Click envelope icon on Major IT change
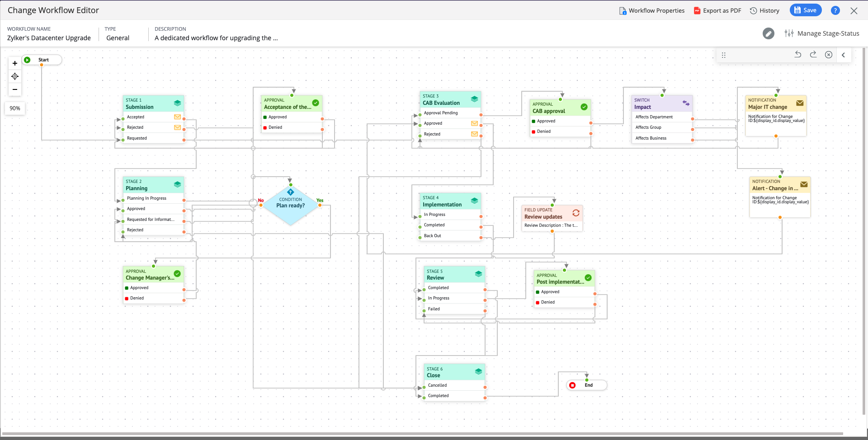Screen dimensions: 868x440 point(800,103)
